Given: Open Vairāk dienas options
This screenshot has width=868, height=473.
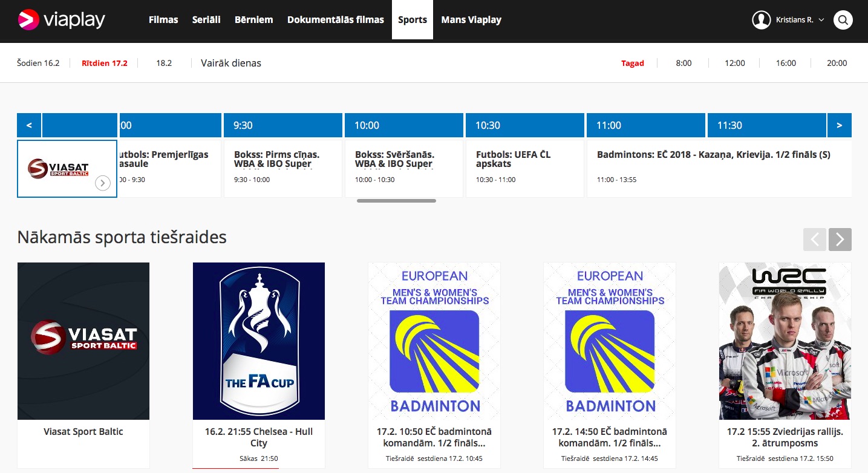Looking at the screenshot, I should (x=231, y=63).
